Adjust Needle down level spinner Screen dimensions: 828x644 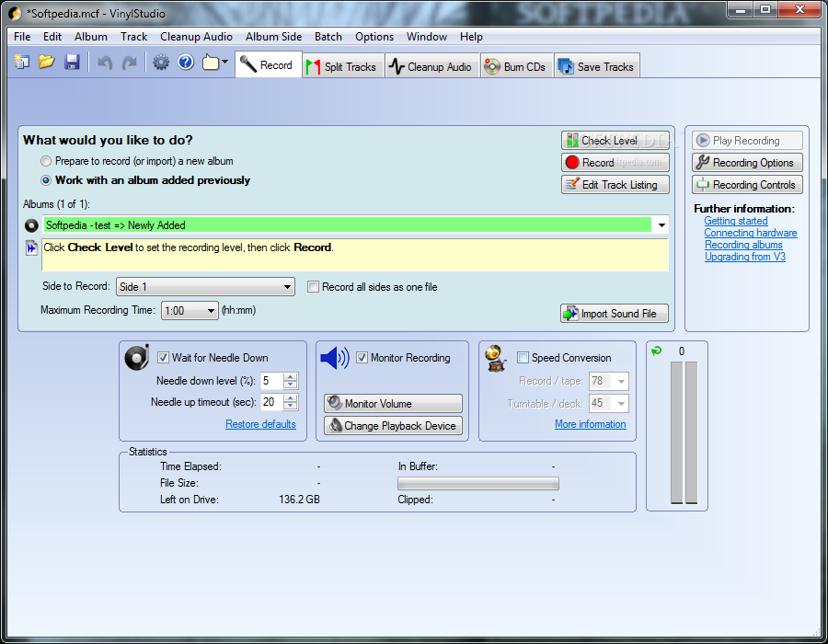(x=290, y=381)
